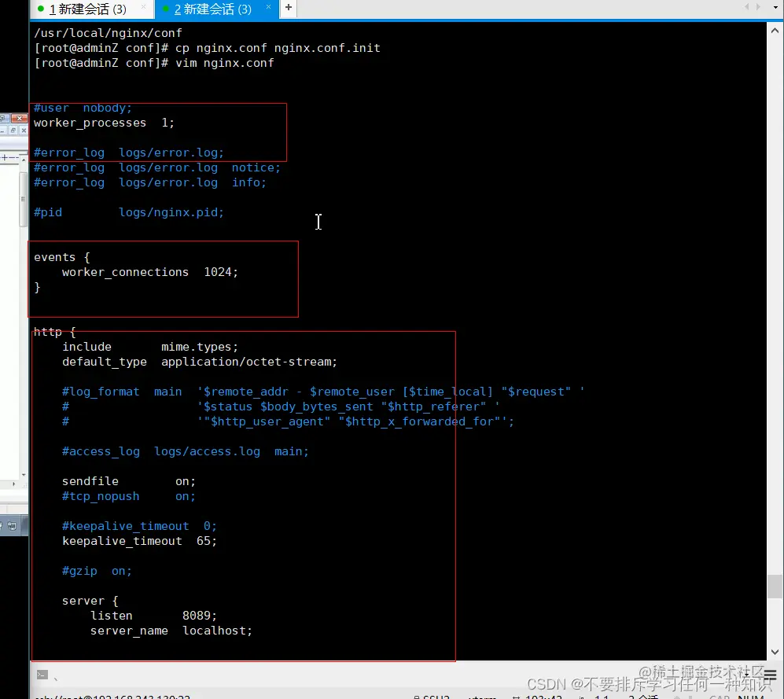This screenshot has height=699, width=784.
Task: Click the taskbar icon at left edge
Action: click(12, 526)
